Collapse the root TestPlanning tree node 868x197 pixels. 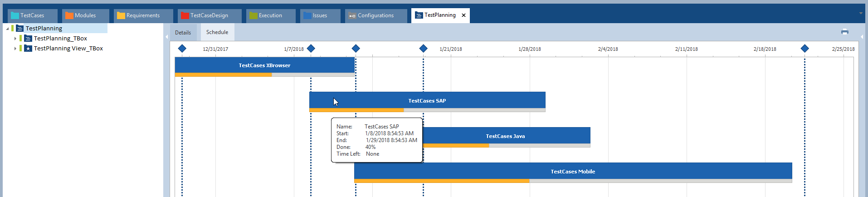pos(7,29)
